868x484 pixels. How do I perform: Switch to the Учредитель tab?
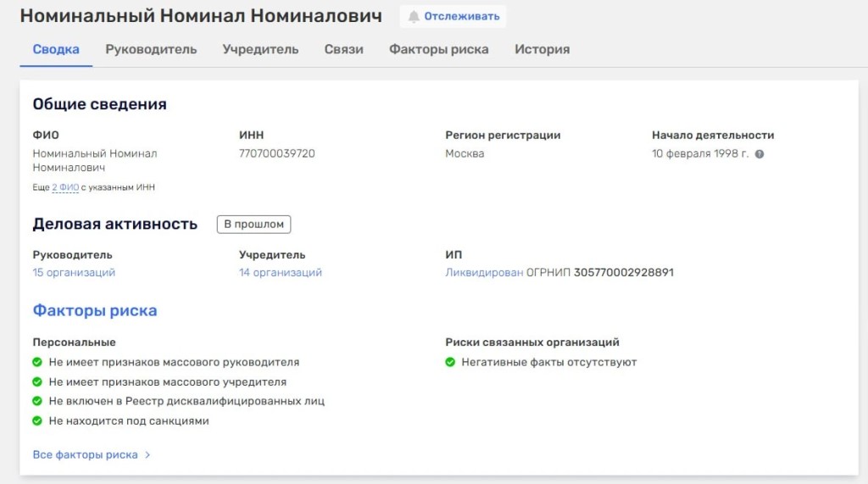pyautogui.click(x=260, y=49)
